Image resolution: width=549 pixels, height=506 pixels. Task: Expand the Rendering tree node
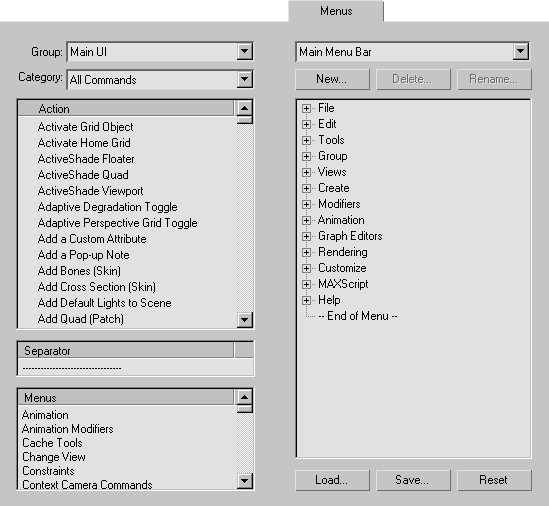point(306,252)
